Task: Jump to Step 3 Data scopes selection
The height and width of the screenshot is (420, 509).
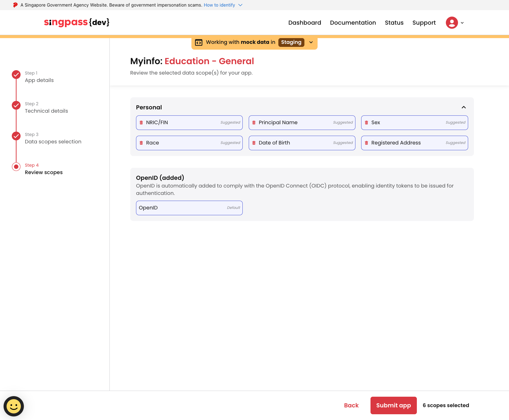Action: coord(53,141)
